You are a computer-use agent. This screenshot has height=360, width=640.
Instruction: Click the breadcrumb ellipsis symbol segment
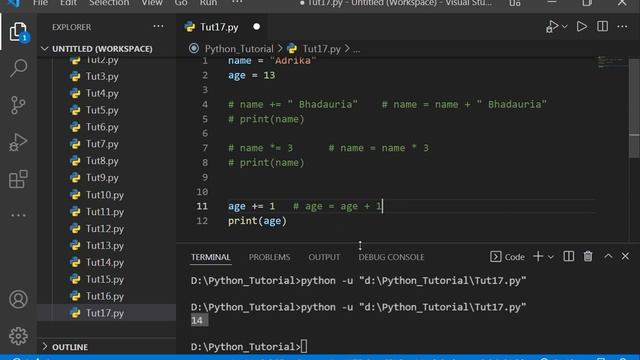coord(356,49)
